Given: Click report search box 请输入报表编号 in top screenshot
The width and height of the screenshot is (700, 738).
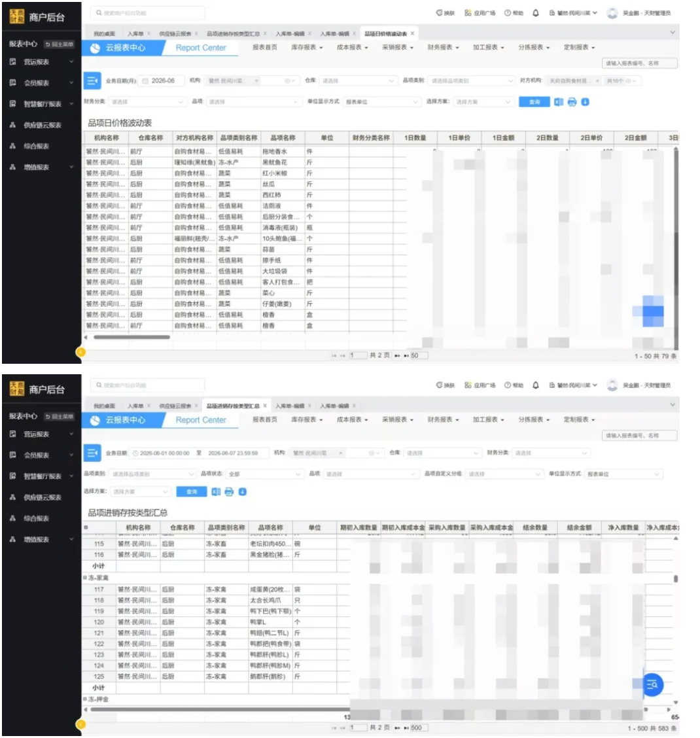Looking at the screenshot, I should pyautogui.click(x=639, y=63).
